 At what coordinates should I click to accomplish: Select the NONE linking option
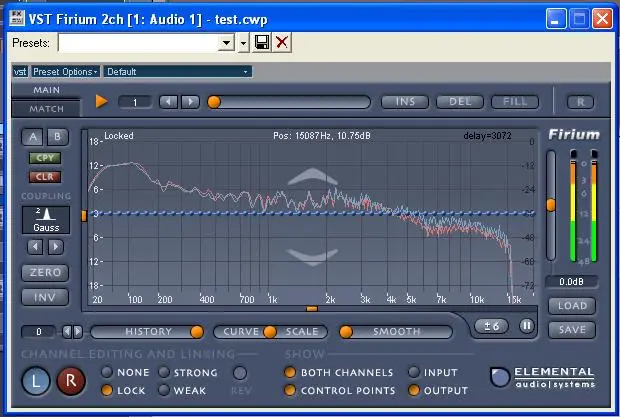[x=107, y=372]
